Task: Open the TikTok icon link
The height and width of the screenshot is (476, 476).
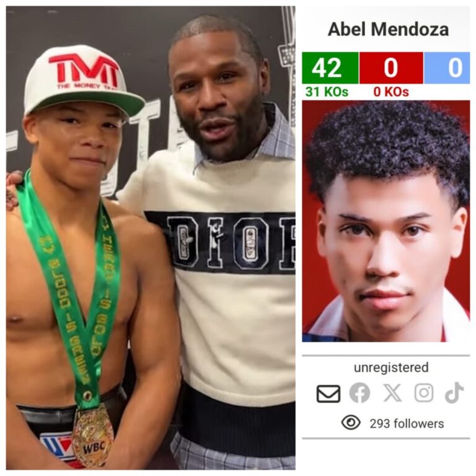Action: coord(454,392)
